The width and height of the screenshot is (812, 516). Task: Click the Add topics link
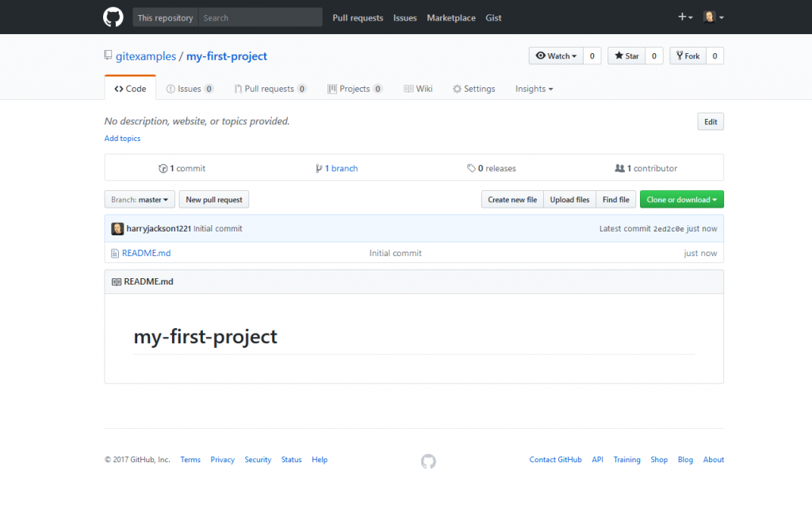click(x=122, y=138)
